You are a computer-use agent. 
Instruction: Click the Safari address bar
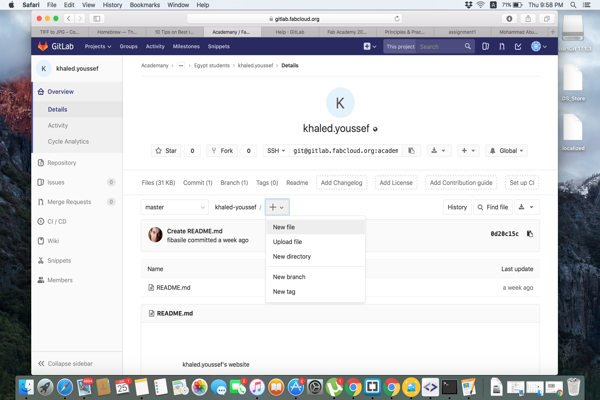(x=294, y=19)
